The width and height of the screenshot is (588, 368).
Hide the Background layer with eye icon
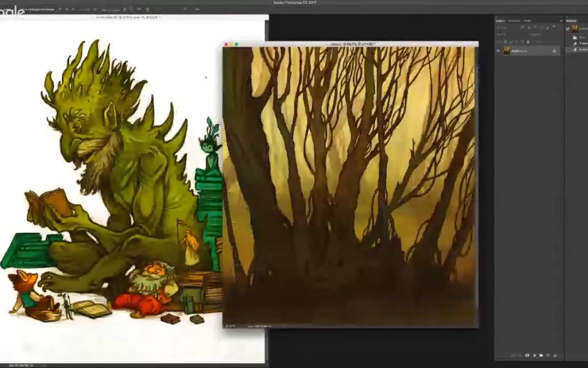tap(498, 51)
